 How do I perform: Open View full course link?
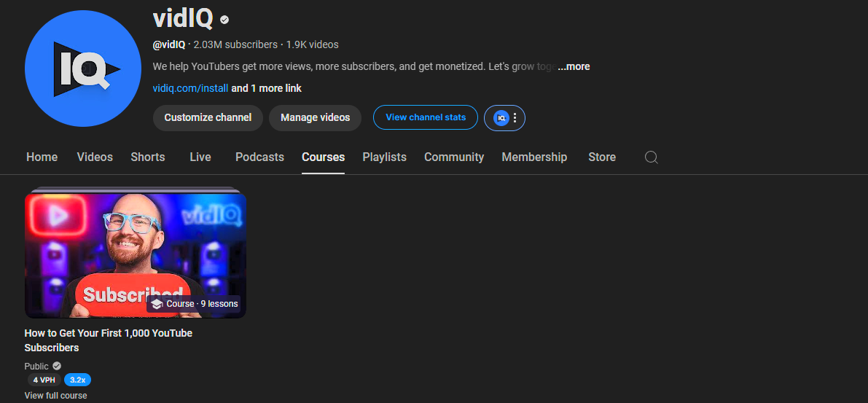(55, 396)
